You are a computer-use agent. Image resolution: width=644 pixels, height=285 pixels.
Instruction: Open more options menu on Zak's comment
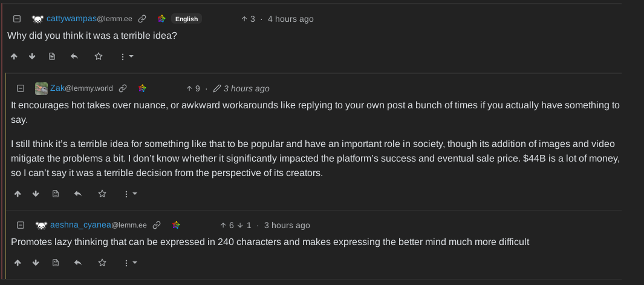pyautogui.click(x=130, y=194)
